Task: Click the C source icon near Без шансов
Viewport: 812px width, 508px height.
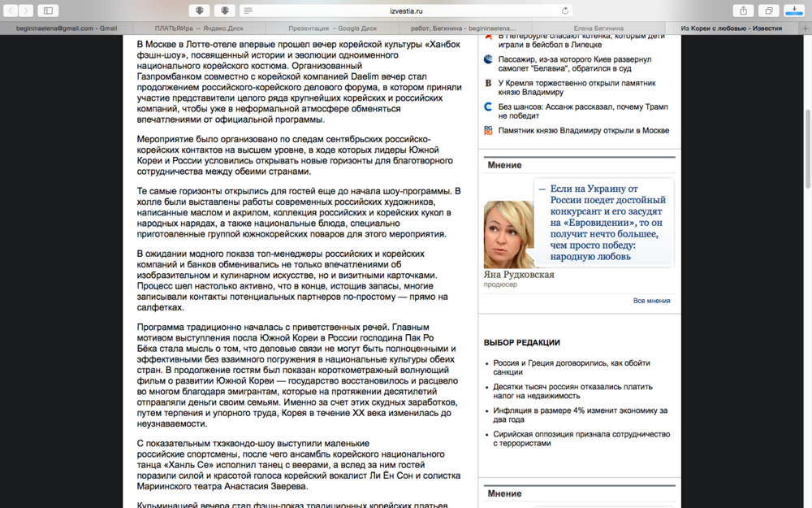Action: (488, 106)
